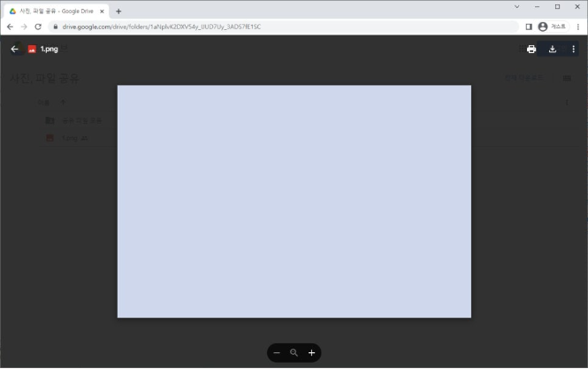This screenshot has height=369, width=588.
Task: Zoom out with the minus button
Action: [277, 352]
